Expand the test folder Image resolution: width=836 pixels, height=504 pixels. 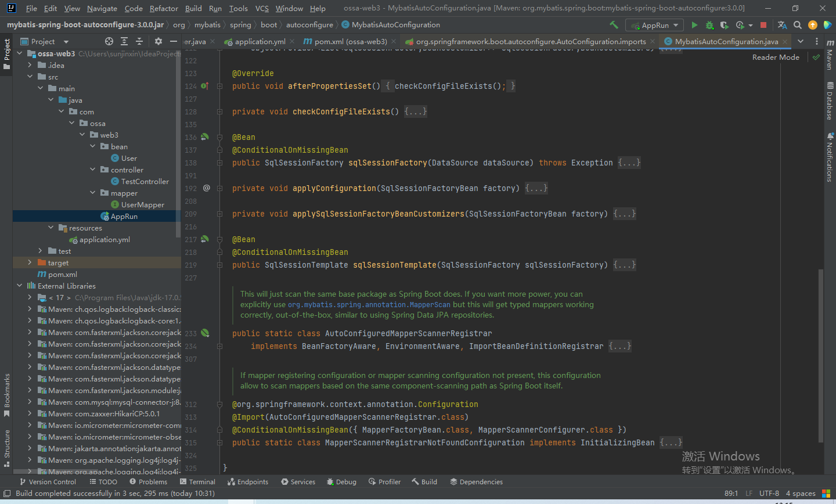[x=40, y=251]
